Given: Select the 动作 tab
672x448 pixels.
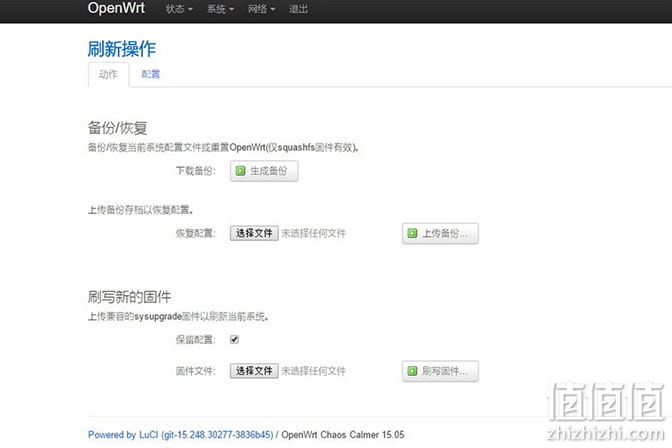Looking at the screenshot, I should click(108, 75).
